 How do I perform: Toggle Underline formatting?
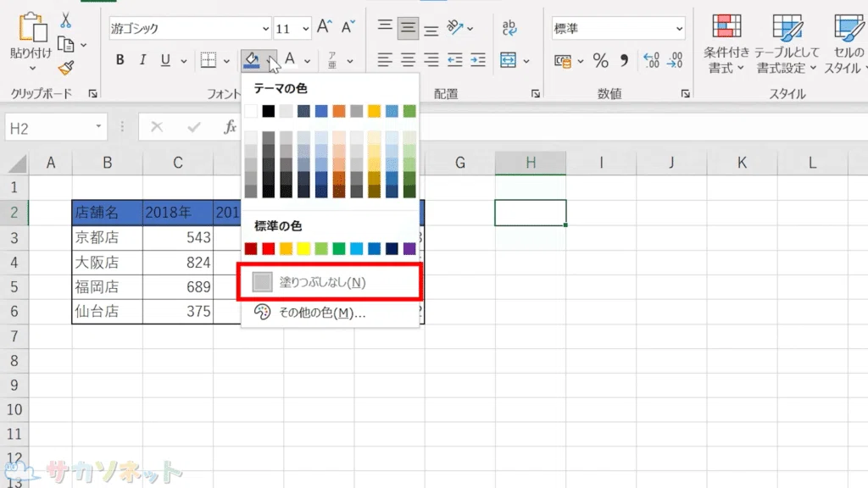pyautogui.click(x=165, y=60)
